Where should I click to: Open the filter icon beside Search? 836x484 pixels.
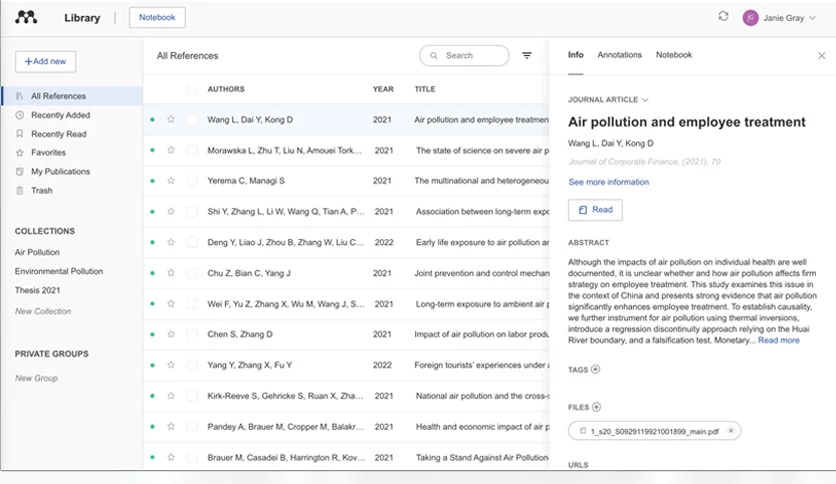(x=527, y=55)
